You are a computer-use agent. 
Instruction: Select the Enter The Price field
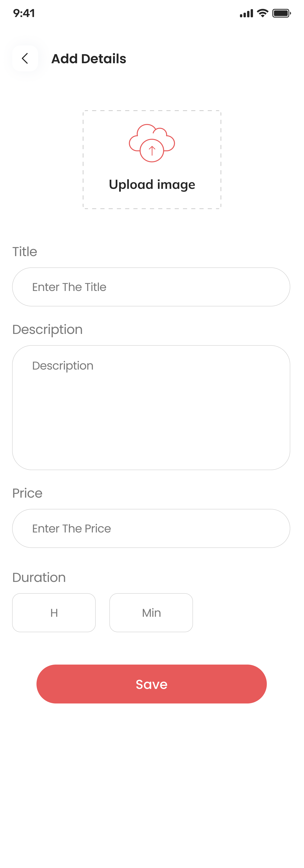(151, 528)
